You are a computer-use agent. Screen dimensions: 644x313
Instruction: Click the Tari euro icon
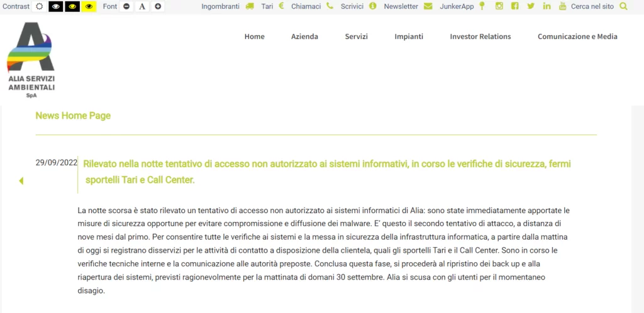point(281,6)
